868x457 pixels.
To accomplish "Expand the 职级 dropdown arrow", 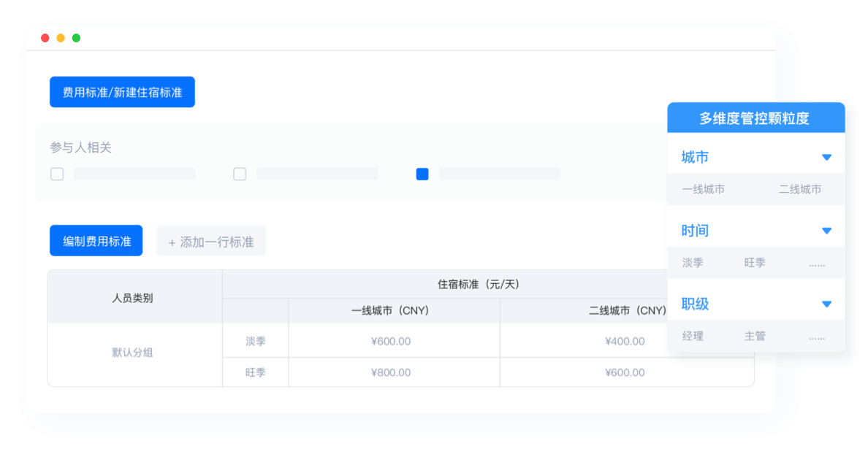I will point(826,304).
